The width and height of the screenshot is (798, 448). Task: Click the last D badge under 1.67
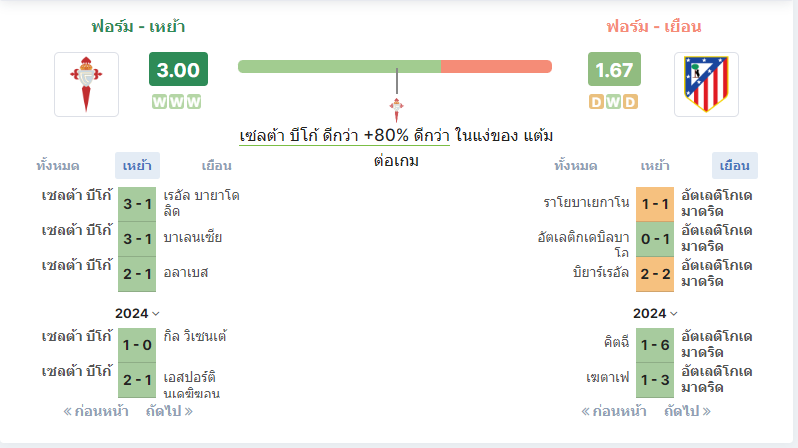coord(630,102)
